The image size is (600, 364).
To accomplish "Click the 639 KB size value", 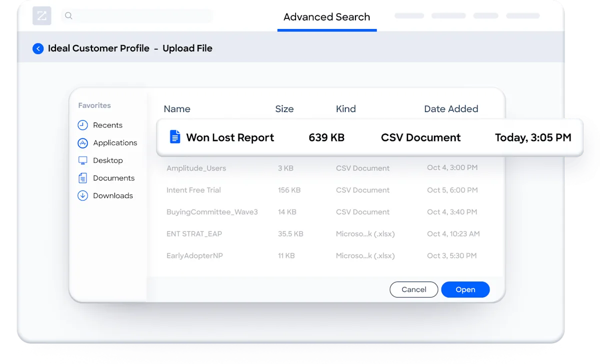I will [326, 137].
